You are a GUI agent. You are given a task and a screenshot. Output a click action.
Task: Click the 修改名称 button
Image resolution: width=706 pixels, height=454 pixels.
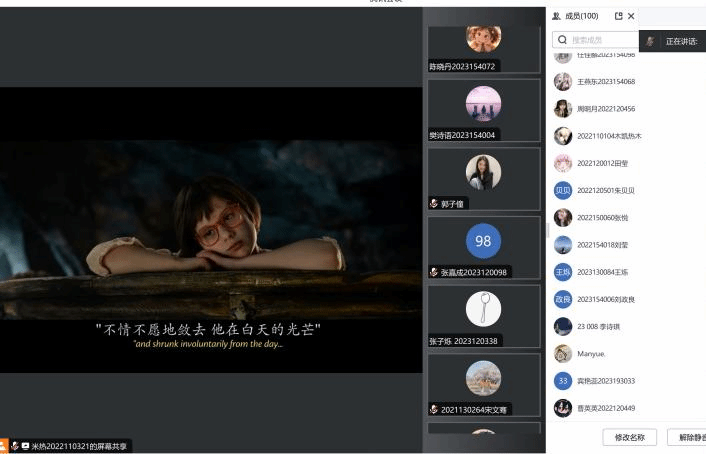point(630,437)
